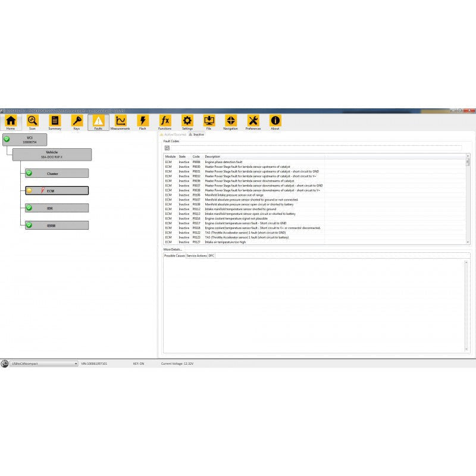The width and height of the screenshot is (476, 476).
Task: Click the Flash lightning icon
Action: 143,121
